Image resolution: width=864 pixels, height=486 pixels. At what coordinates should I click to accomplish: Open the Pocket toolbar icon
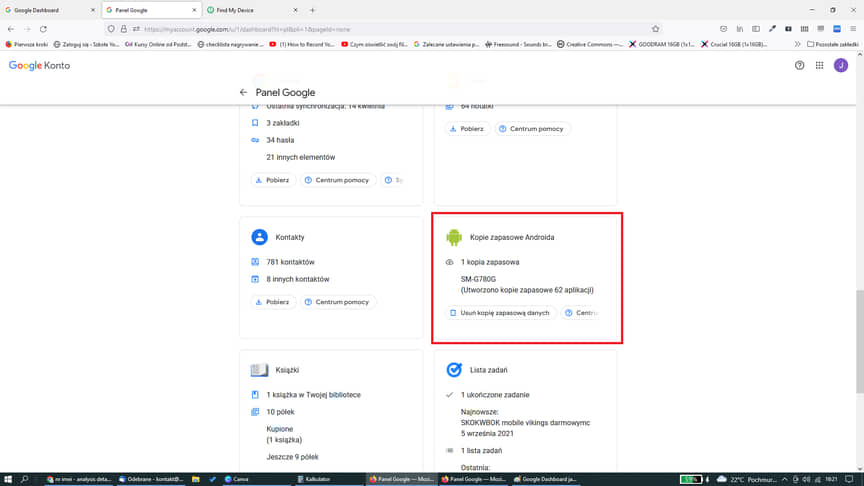click(x=723, y=29)
